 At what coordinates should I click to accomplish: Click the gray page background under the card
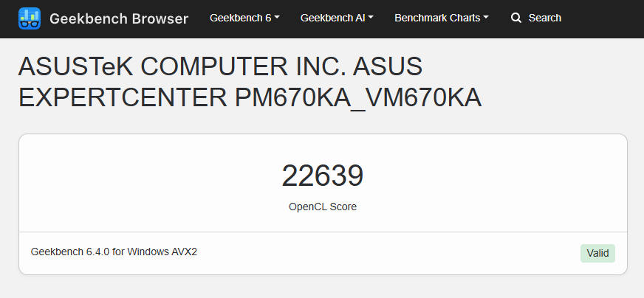(x=323, y=288)
